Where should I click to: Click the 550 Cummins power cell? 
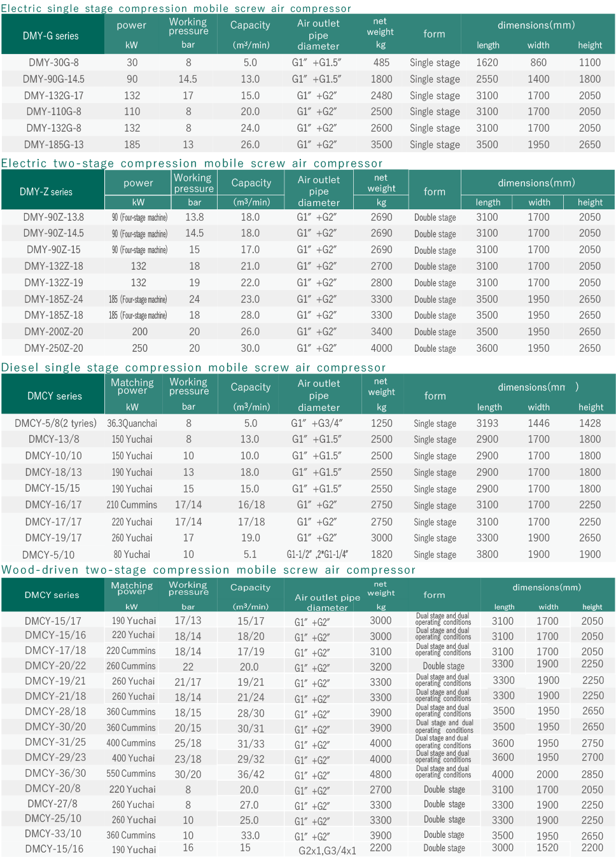tap(131, 774)
